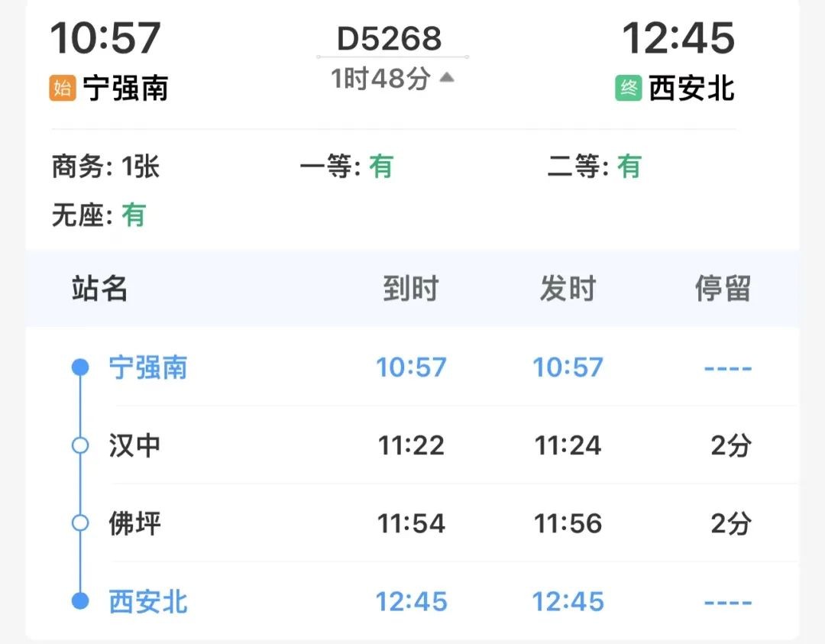This screenshot has width=825, height=644.
Task: Select the 商务 1张 seat option
Action: 105,167
